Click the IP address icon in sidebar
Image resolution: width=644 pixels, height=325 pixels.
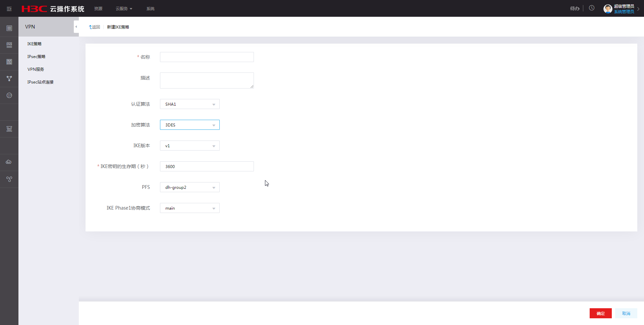point(9,96)
